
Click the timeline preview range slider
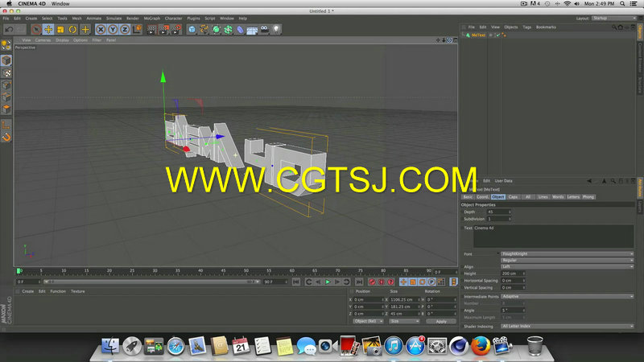(x=151, y=282)
